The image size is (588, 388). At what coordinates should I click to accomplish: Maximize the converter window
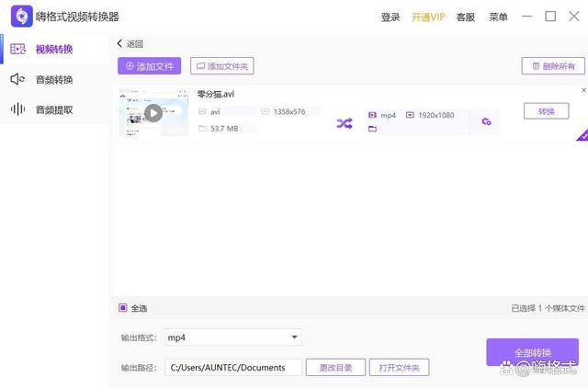(550, 17)
